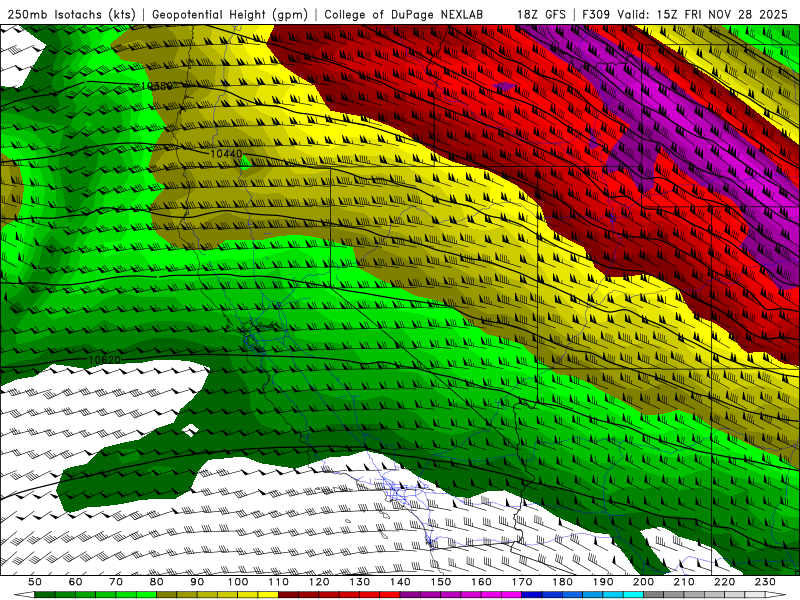The height and width of the screenshot is (600, 800).
Task: Click the 60 value on the color scale
Action: pyautogui.click(x=75, y=582)
